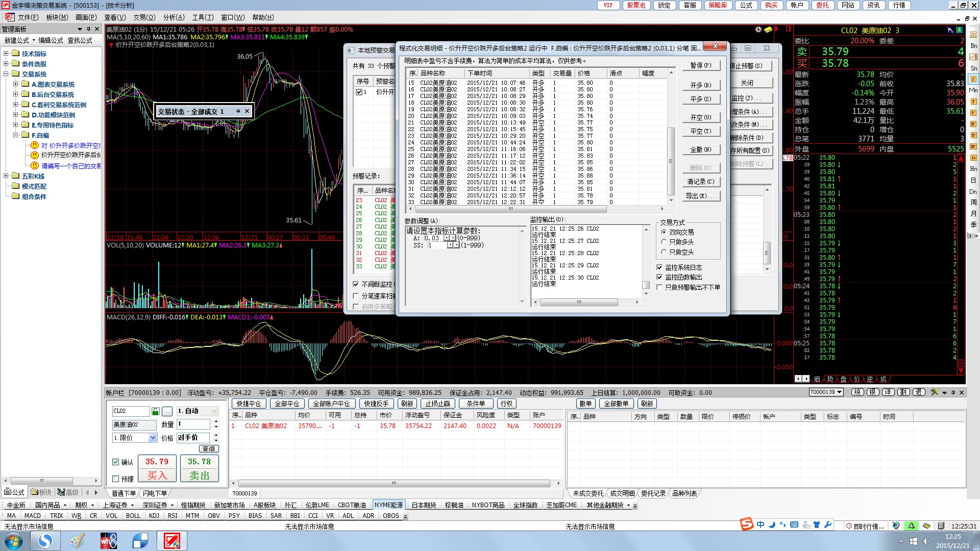Screen dimensions: 980x551
Task: Open the 1.限价 order type dropdown
Action: [153, 438]
